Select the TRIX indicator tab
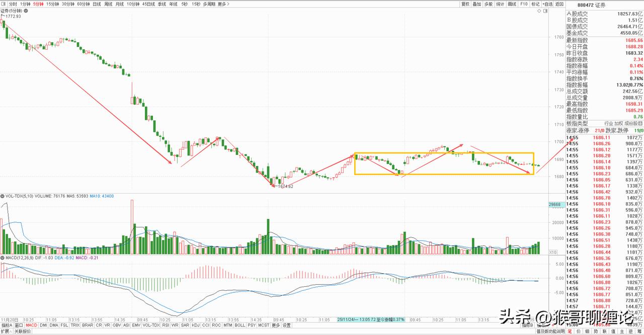This screenshot has height=335, width=644. (x=75, y=325)
